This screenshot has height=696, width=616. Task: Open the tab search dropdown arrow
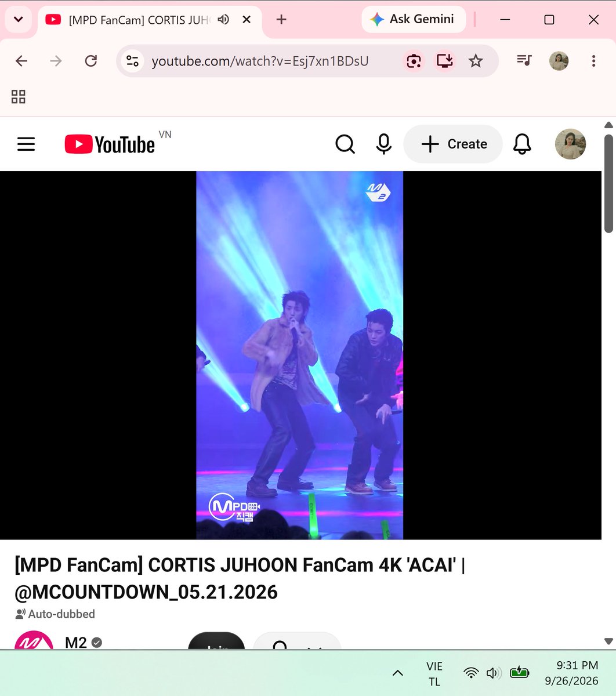click(x=18, y=20)
